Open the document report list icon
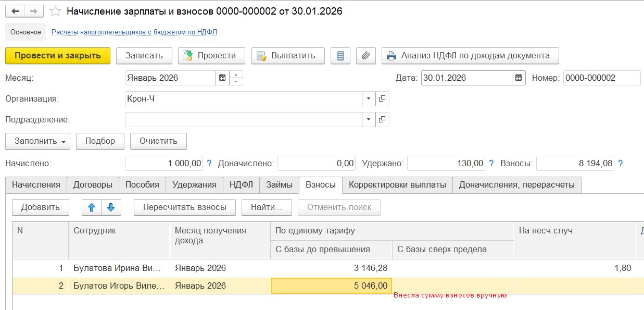 (340, 56)
